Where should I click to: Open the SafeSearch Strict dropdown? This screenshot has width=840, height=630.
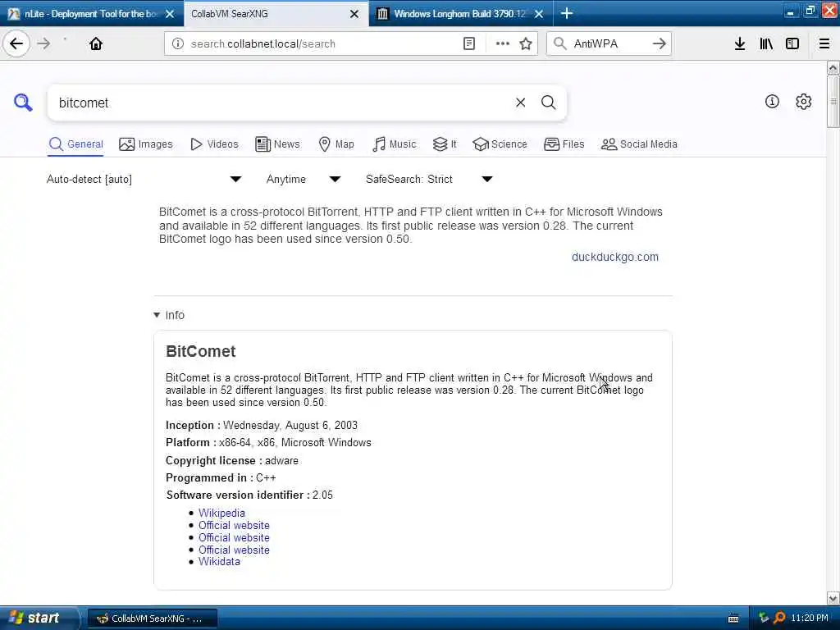pyautogui.click(x=429, y=179)
